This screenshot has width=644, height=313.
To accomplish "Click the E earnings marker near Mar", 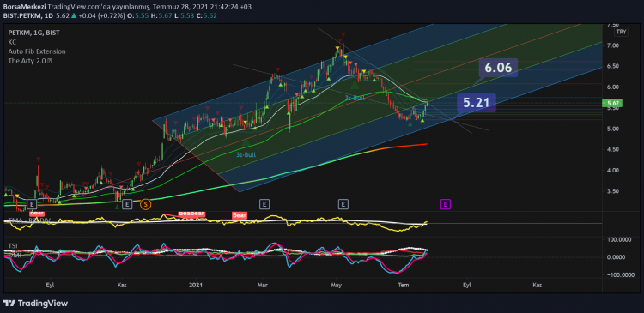I will click(x=264, y=203).
